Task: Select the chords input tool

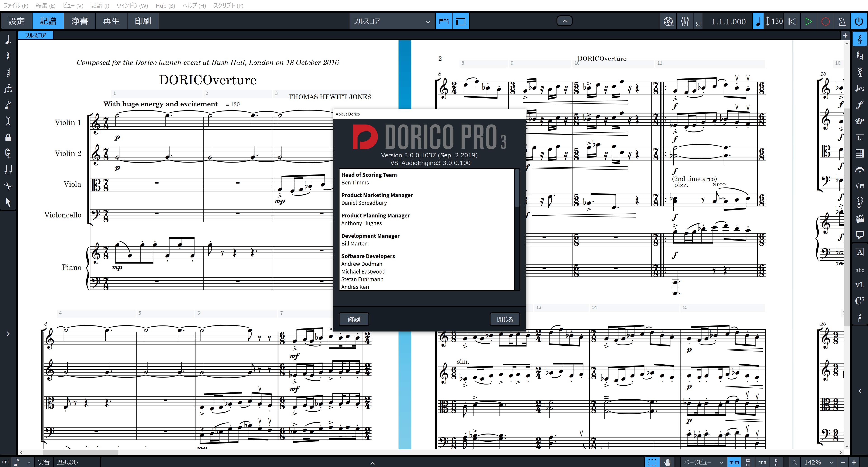Action: tap(8, 72)
